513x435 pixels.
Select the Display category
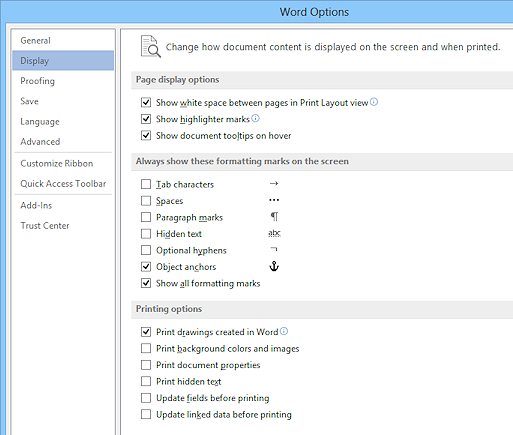pyautogui.click(x=63, y=61)
